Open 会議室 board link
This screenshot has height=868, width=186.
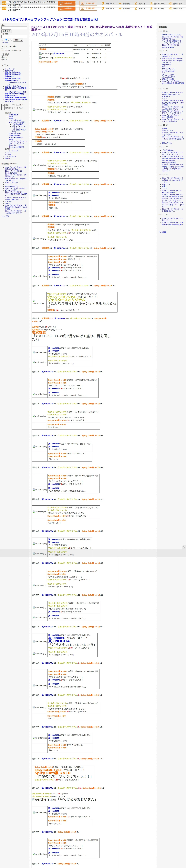coord(11,118)
